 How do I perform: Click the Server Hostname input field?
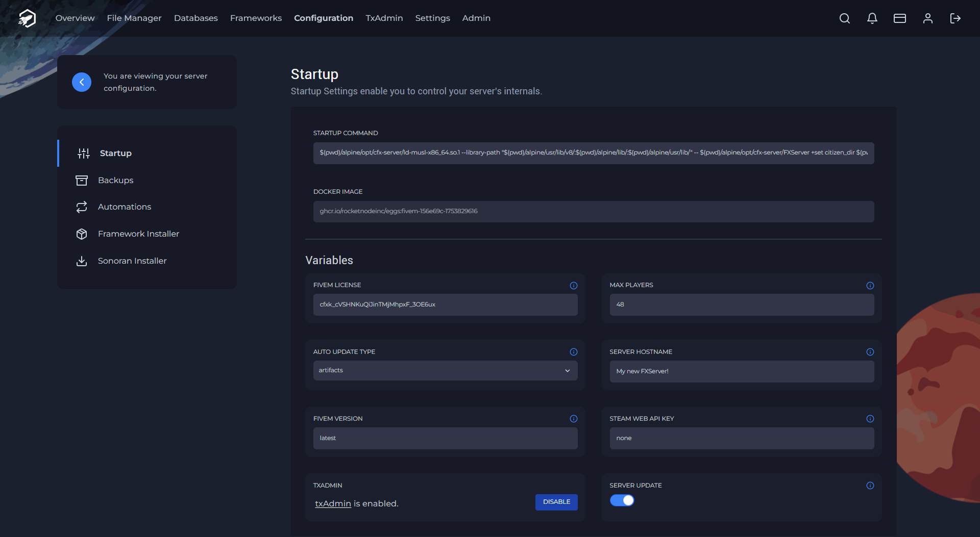click(741, 371)
